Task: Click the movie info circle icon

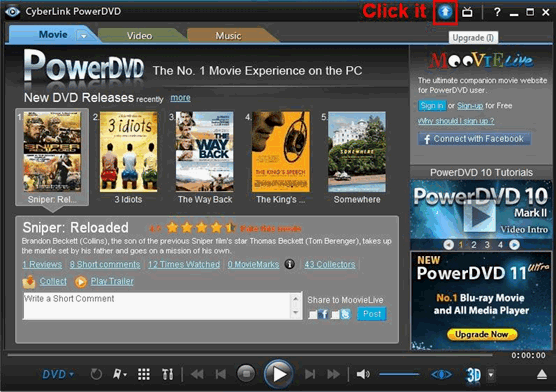Action: pos(290,264)
